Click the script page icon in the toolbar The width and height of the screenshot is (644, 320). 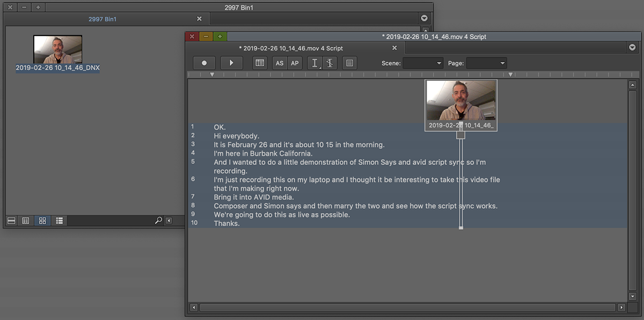tap(349, 63)
